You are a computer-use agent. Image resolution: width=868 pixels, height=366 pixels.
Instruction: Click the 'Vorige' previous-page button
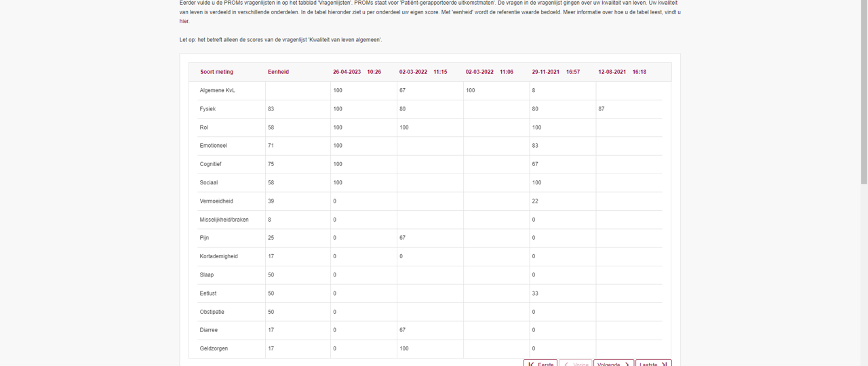tap(575, 364)
